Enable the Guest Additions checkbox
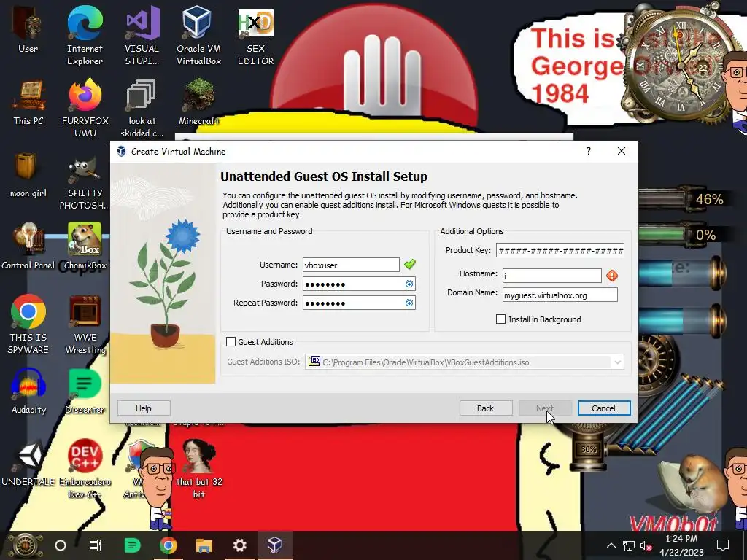 tap(231, 341)
